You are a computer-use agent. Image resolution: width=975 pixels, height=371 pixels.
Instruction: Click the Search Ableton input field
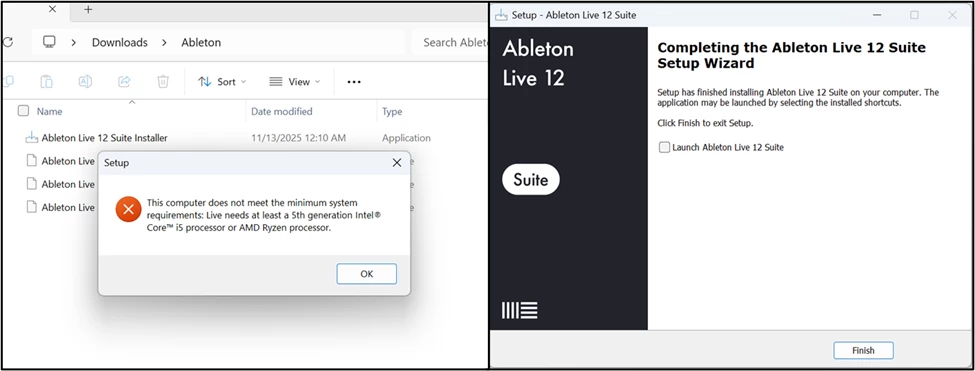coord(449,42)
